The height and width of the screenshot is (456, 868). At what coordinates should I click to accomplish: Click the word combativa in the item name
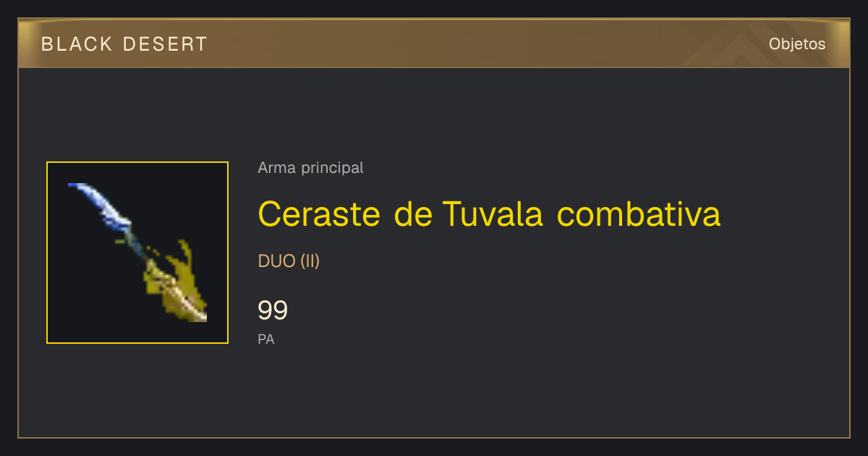click(x=639, y=214)
